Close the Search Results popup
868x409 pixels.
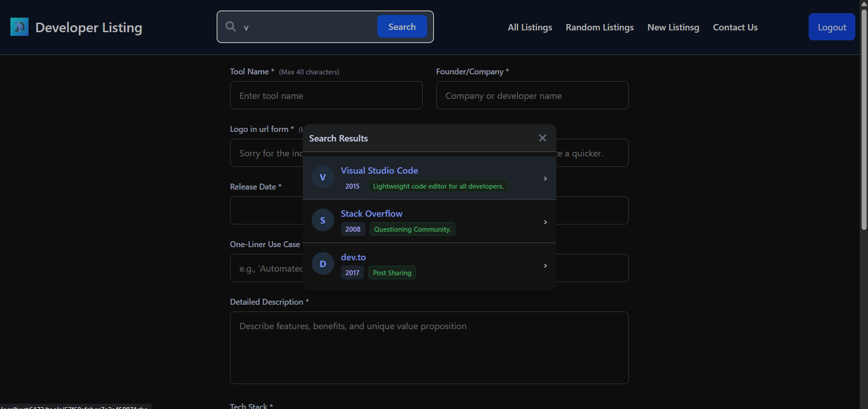[x=542, y=138]
